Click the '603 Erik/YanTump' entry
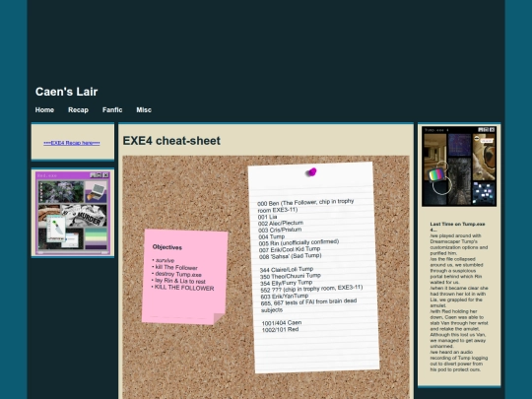 285,297
